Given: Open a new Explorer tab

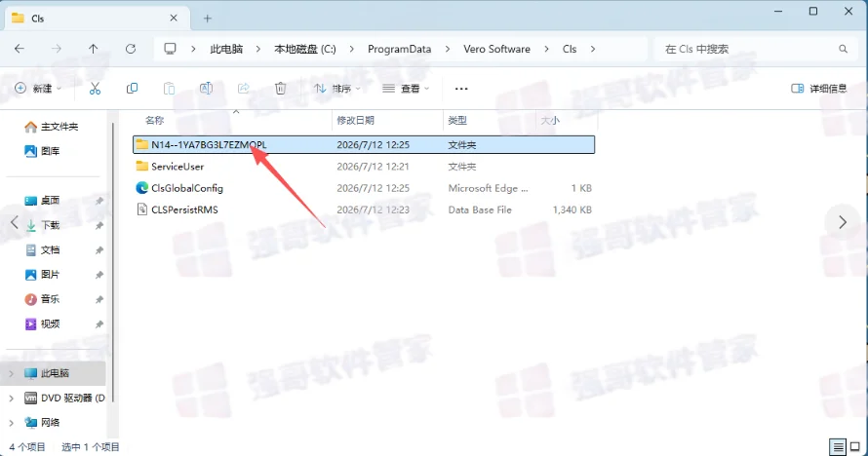Looking at the screenshot, I should (x=207, y=19).
